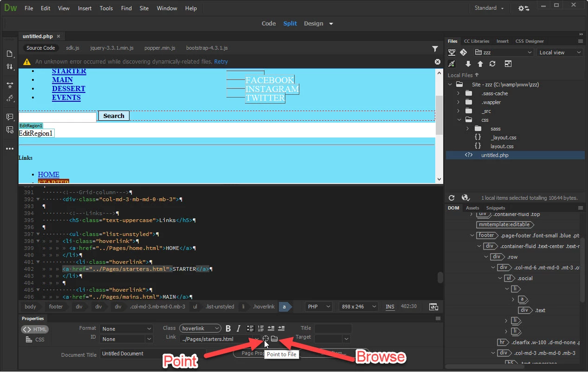The image size is (588, 373).
Task: Switch to Code view
Action: pos(269,24)
